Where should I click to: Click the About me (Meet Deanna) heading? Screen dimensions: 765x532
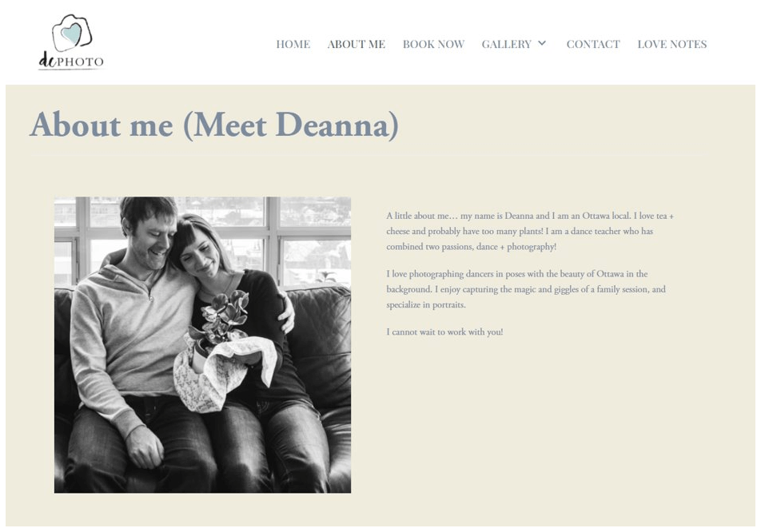pyautogui.click(x=214, y=125)
